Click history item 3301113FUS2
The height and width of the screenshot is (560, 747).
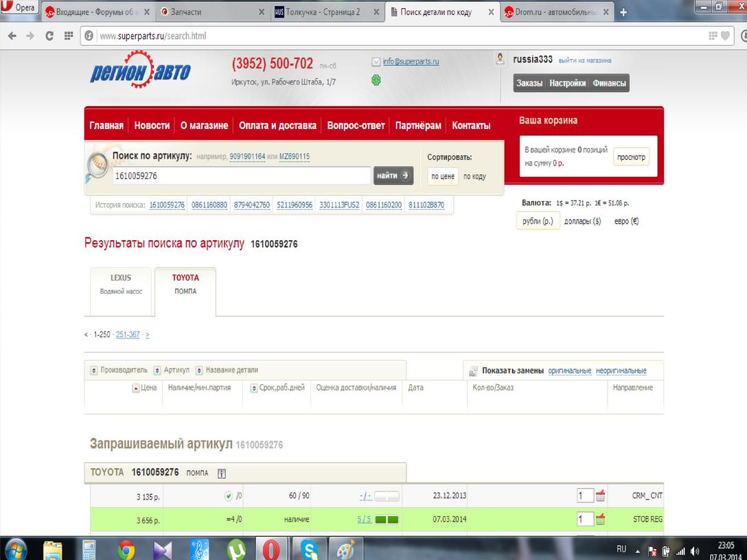click(x=339, y=205)
